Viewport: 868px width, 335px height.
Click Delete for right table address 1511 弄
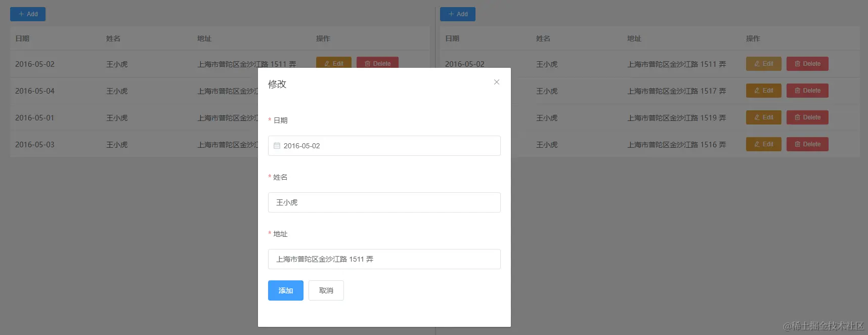(807, 64)
